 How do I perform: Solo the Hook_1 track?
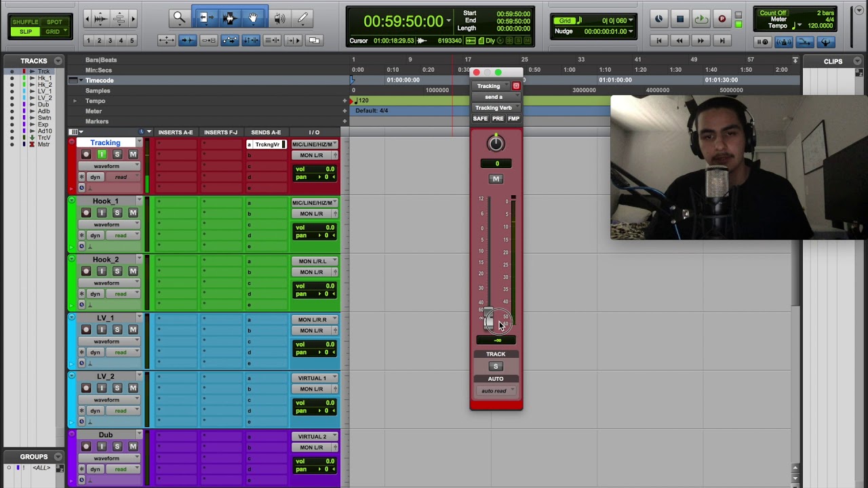point(117,213)
